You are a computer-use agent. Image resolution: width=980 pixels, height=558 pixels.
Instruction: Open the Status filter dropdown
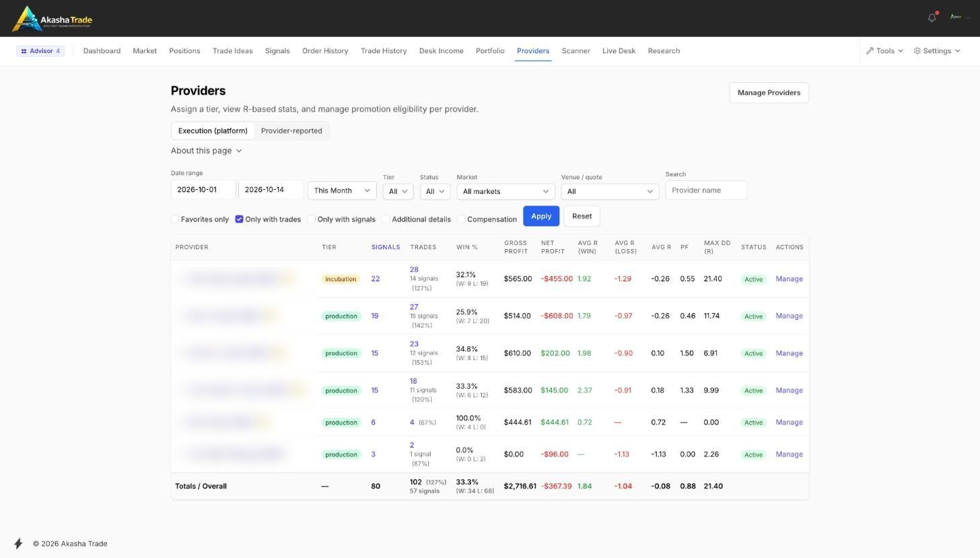(435, 191)
